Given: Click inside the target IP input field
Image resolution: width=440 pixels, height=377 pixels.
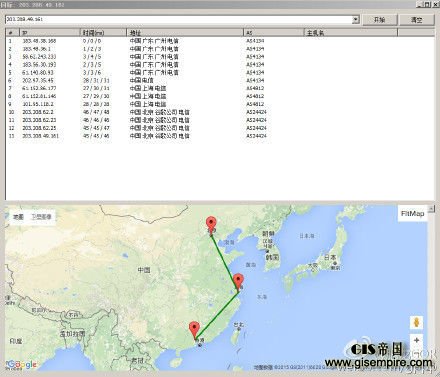Looking at the screenshot, I should [179, 19].
